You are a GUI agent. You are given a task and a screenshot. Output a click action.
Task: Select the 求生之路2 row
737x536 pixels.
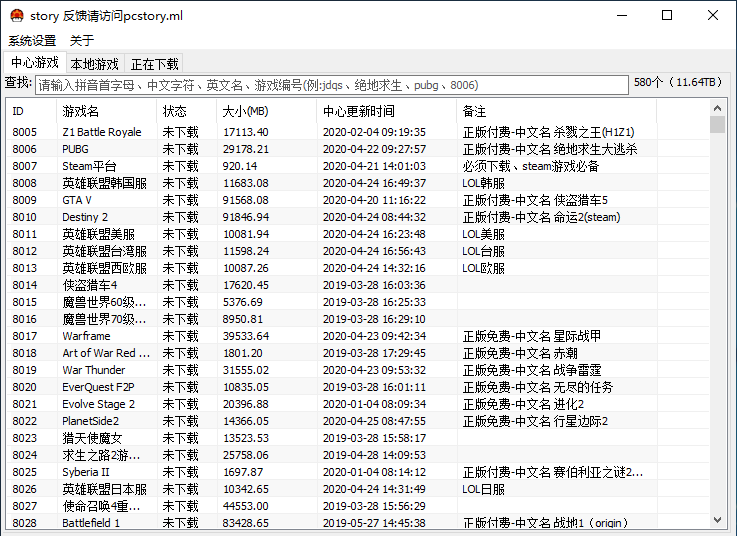pyautogui.click(x=357, y=455)
